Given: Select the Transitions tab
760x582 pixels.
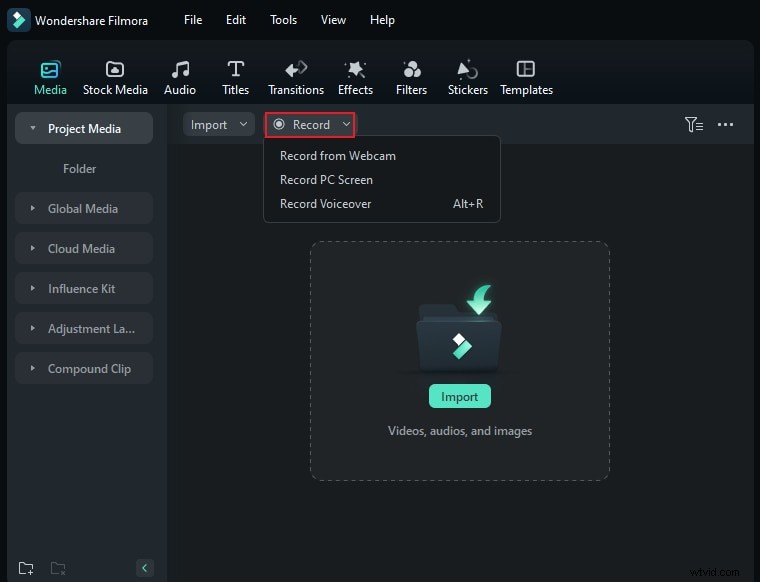Looking at the screenshot, I should point(296,78).
